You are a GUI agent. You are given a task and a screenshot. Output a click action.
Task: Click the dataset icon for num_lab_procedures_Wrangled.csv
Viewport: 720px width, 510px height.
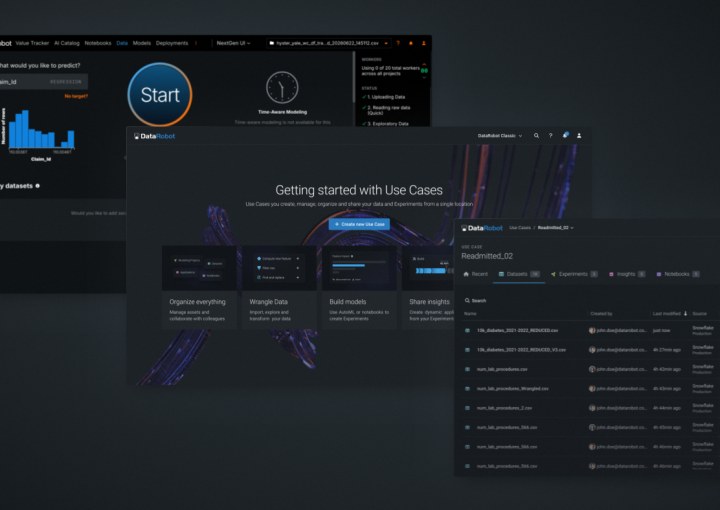click(467, 389)
